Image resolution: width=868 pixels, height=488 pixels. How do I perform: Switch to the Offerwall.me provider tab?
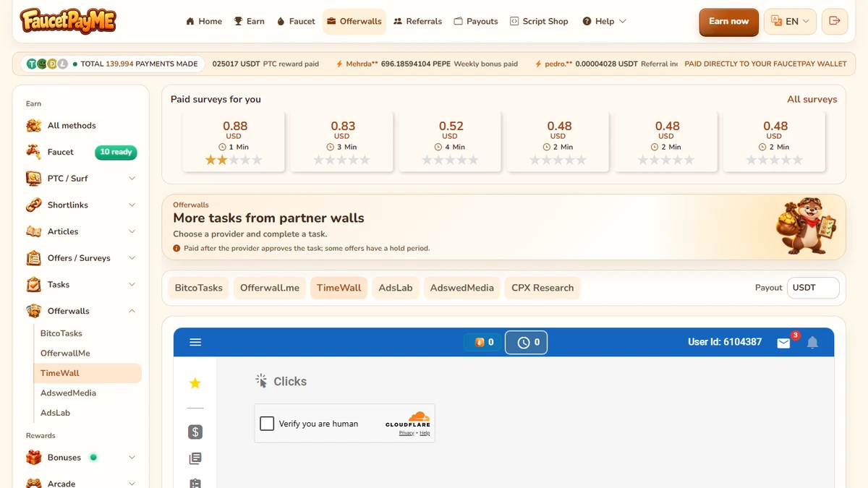(x=270, y=288)
